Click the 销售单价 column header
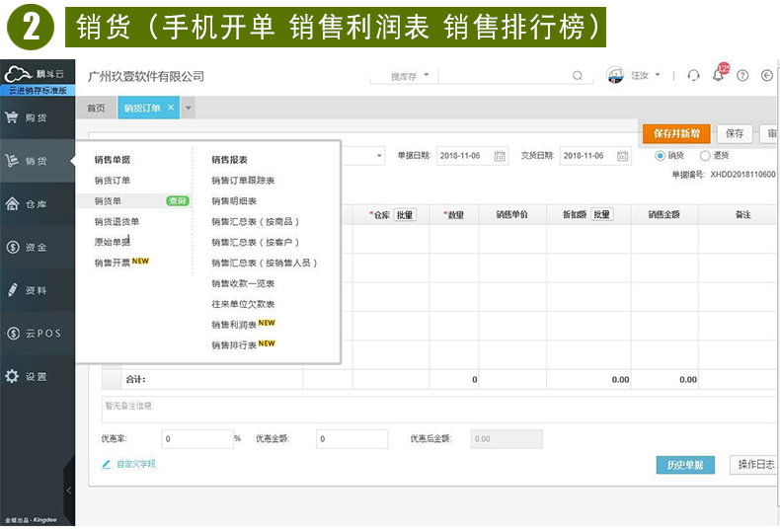The width and height of the screenshot is (780, 532). [x=512, y=215]
